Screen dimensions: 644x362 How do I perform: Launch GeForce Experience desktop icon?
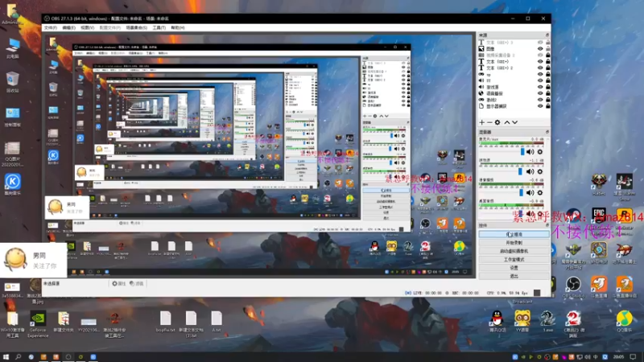click(x=38, y=324)
